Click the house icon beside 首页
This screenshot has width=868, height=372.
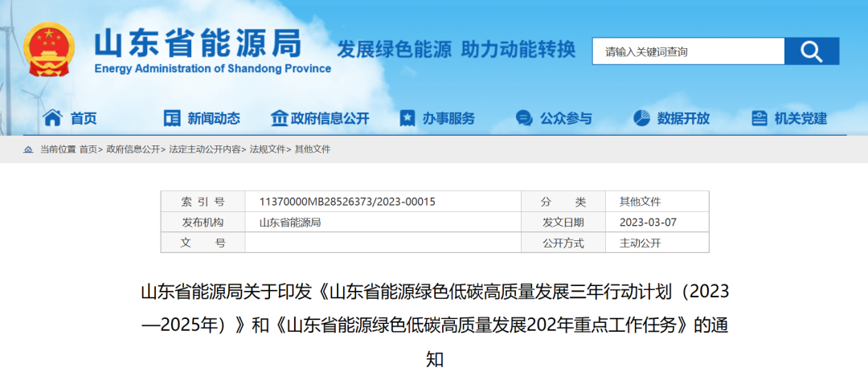click(x=52, y=118)
